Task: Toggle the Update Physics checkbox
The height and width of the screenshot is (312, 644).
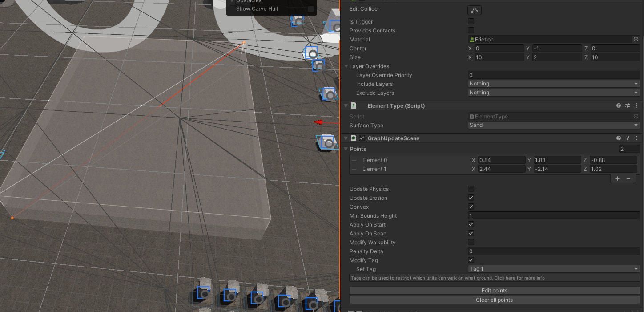Action: point(471,189)
